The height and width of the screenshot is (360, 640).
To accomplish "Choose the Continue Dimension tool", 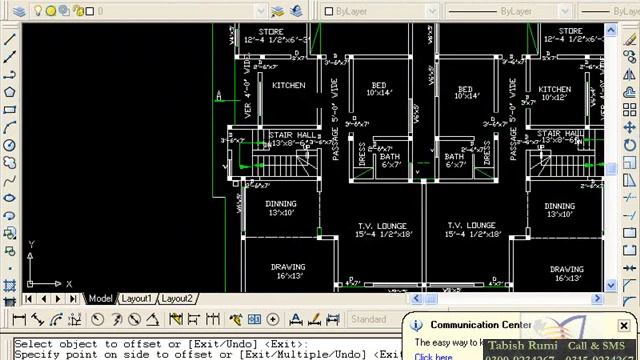I will click(x=213, y=319).
